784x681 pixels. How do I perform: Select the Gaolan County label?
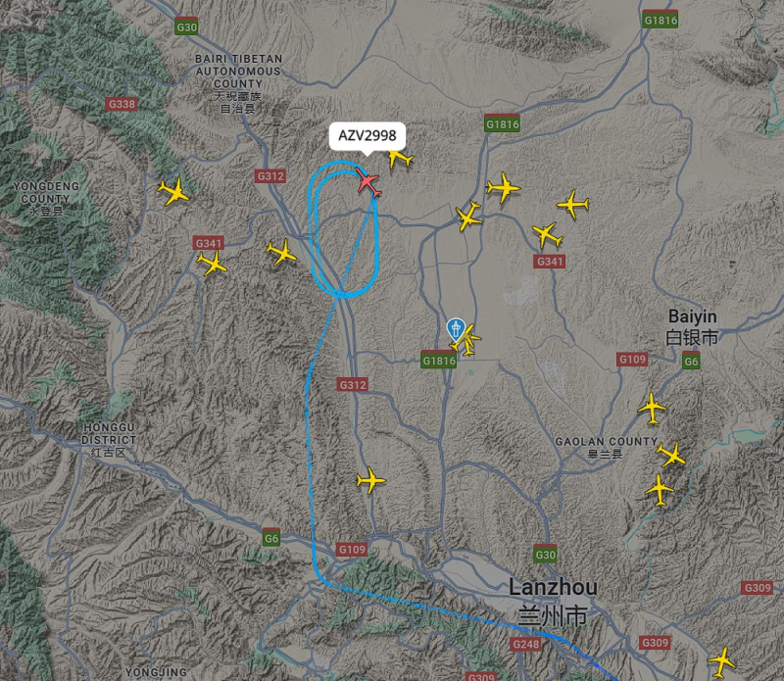(606, 448)
